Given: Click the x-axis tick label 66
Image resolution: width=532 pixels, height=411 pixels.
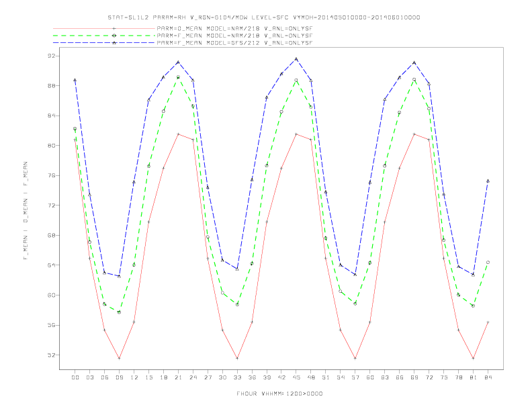Looking at the screenshot, I should point(400,377).
